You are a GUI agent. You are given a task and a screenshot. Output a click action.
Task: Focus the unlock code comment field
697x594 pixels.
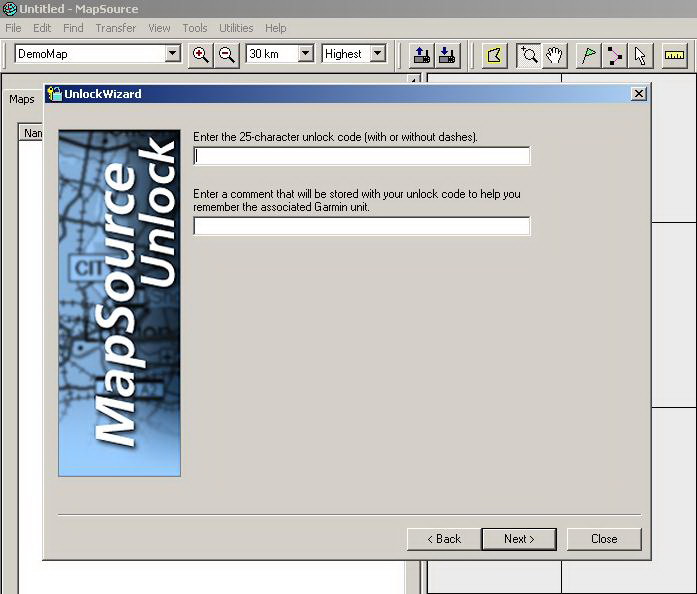[362, 226]
